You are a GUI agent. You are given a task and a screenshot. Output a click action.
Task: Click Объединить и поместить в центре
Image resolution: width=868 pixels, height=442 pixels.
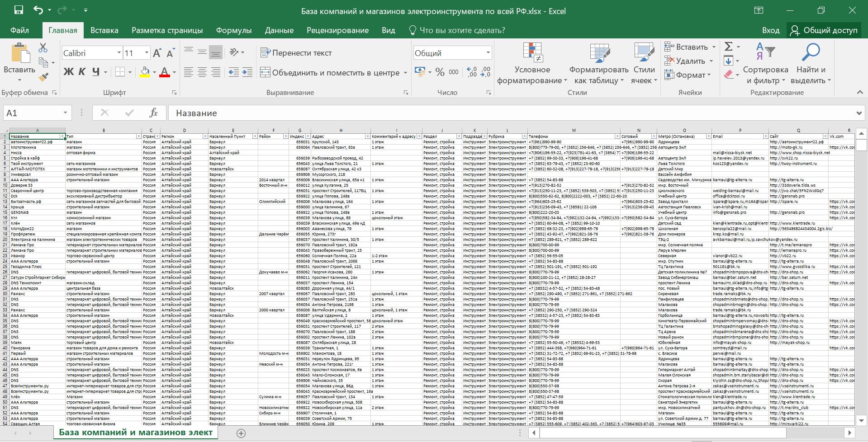tap(330, 72)
